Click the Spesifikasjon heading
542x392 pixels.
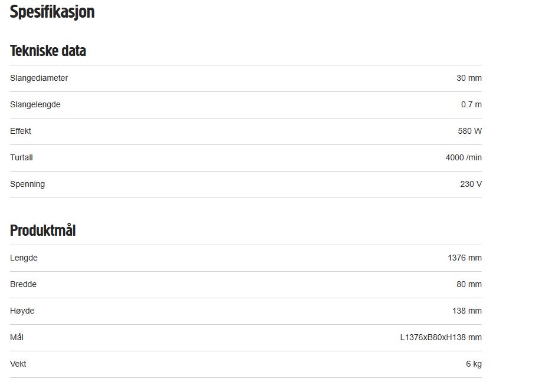[52, 12]
